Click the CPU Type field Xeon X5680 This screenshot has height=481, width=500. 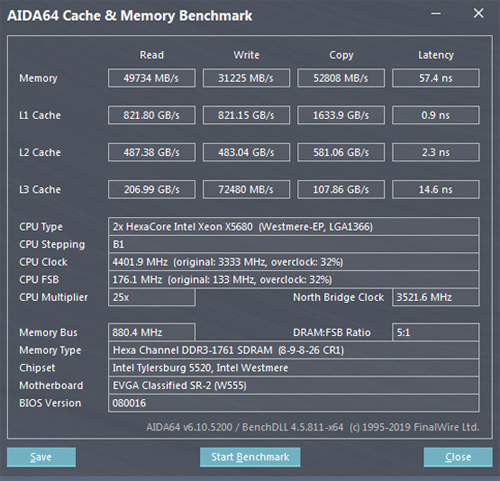point(294,227)
